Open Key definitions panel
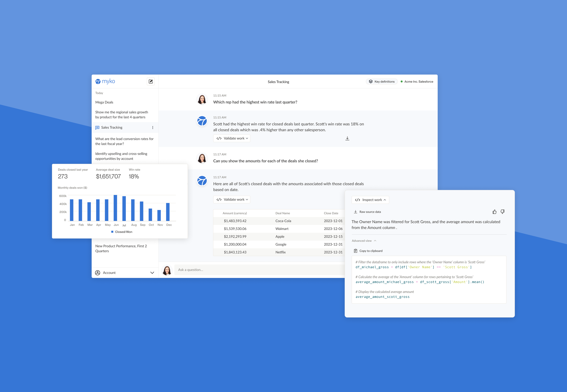Image resolution: width=567 pixels, height=392 pixels. click(381, 82)
